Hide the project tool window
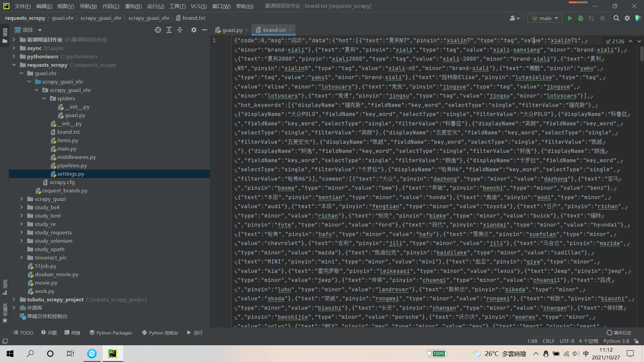The image size is (644, 362). (205, 30)
